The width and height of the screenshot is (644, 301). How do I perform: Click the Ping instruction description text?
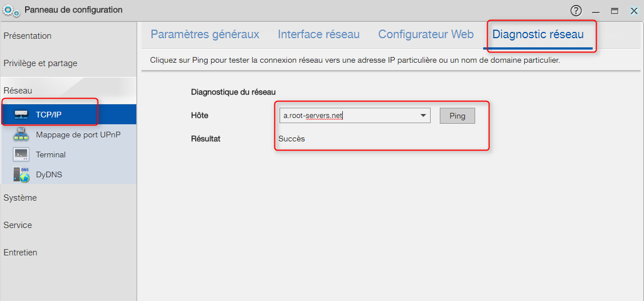(355, 60)
